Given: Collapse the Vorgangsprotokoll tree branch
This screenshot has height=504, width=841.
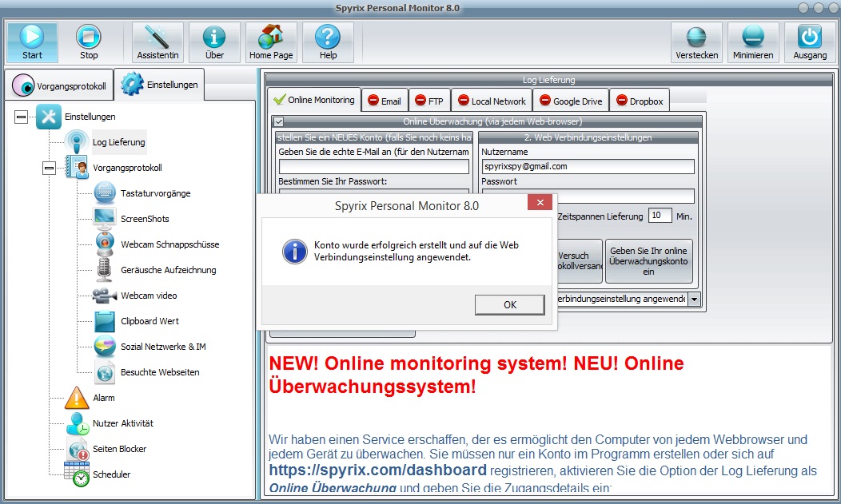Looking at the screenshot, I should [x=49, y=169].
